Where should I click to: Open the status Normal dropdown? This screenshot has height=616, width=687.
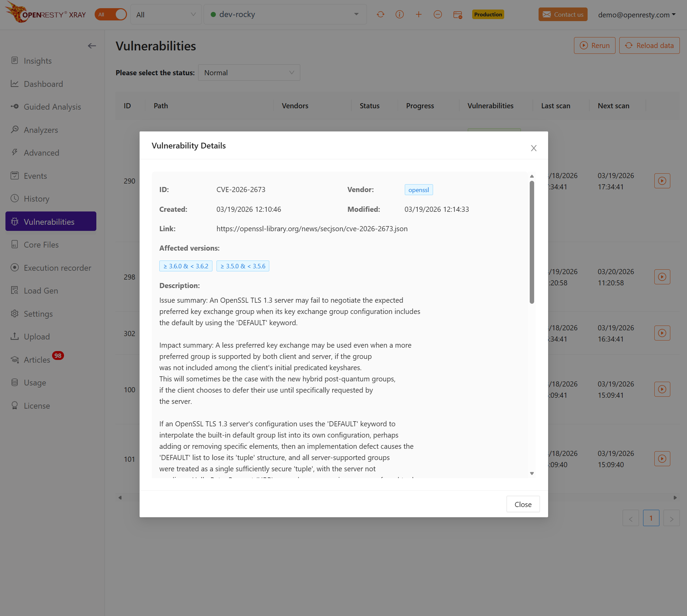coord(249,73)
